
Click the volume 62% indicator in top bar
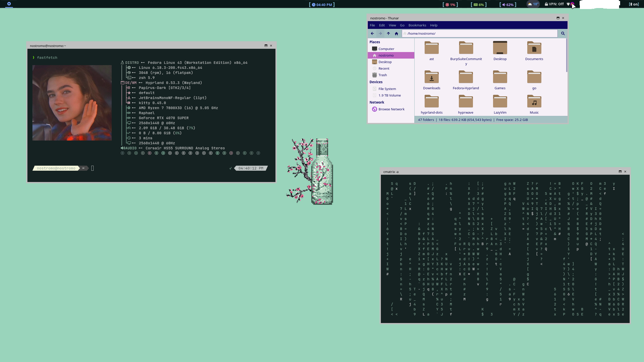coord(508,5)
